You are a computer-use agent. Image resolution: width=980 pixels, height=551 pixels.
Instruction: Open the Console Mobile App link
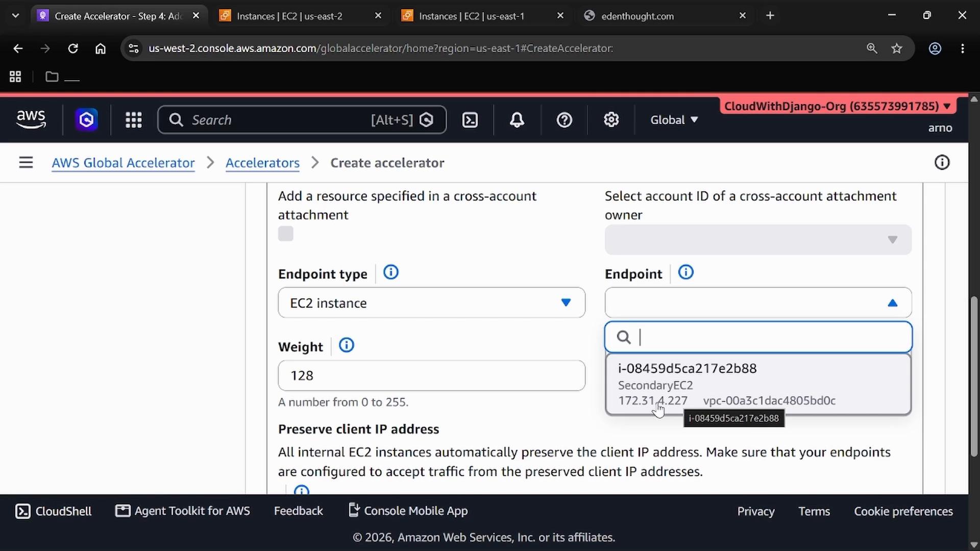408,511
